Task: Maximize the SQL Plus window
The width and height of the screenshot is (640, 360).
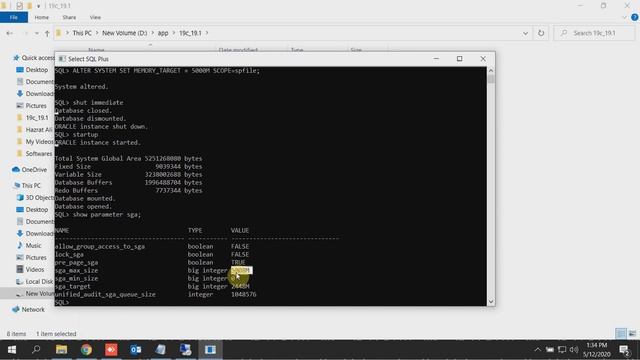Action: tap(460, 59)
